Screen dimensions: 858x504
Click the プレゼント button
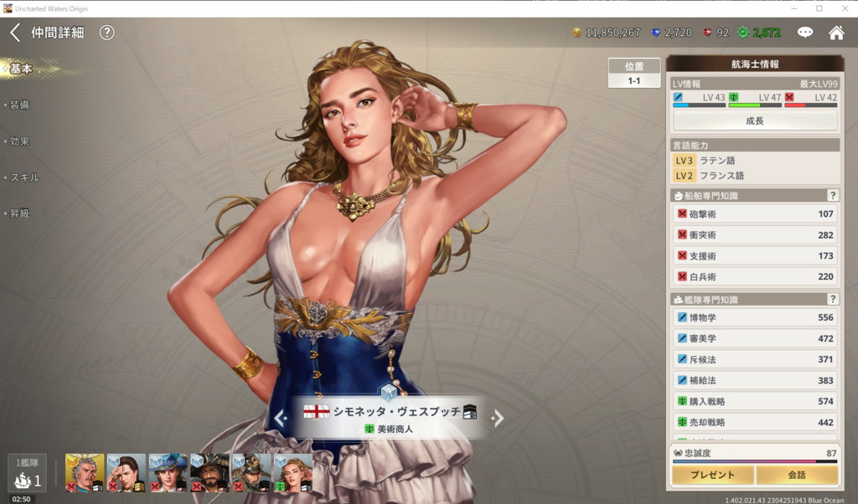[712, 475]
